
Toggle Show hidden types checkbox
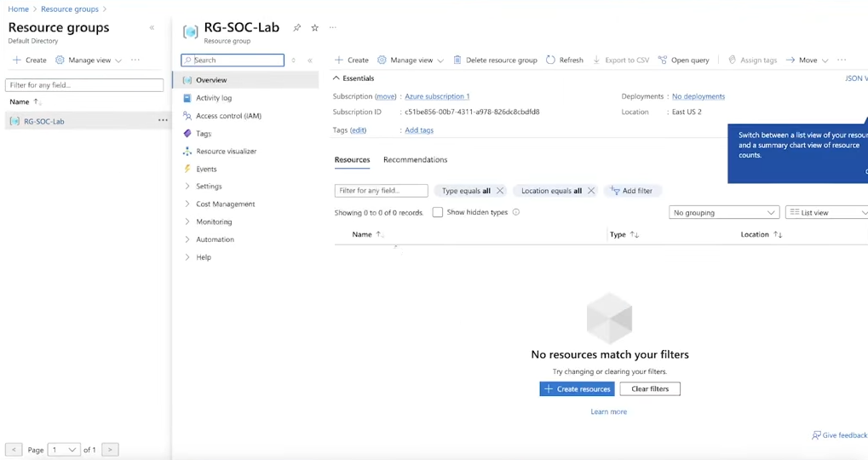coord(437,212)
